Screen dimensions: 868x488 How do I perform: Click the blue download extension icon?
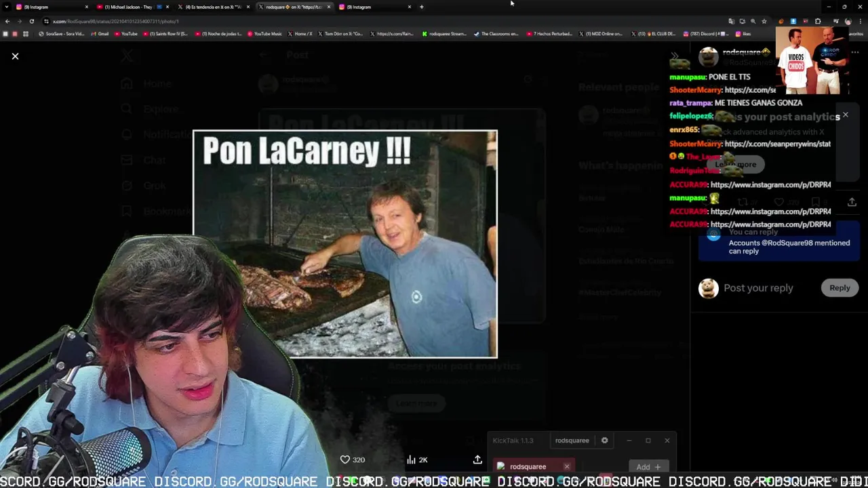[793, 21]
